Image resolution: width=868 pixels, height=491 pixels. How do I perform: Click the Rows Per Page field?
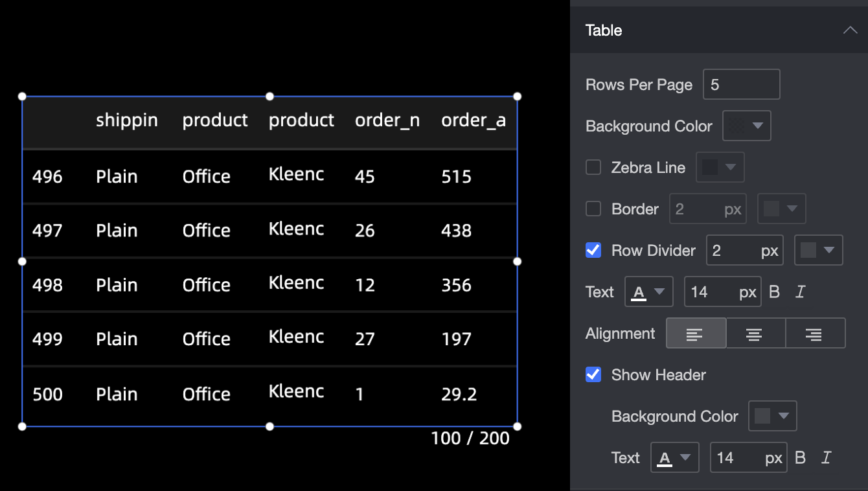coord(741,85)
